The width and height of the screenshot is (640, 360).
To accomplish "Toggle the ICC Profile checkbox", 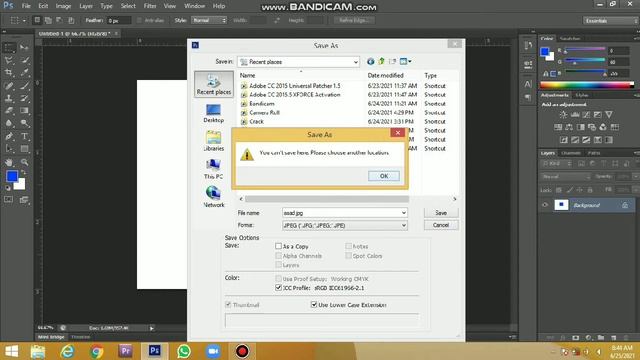I will click(x=278, y=288).
